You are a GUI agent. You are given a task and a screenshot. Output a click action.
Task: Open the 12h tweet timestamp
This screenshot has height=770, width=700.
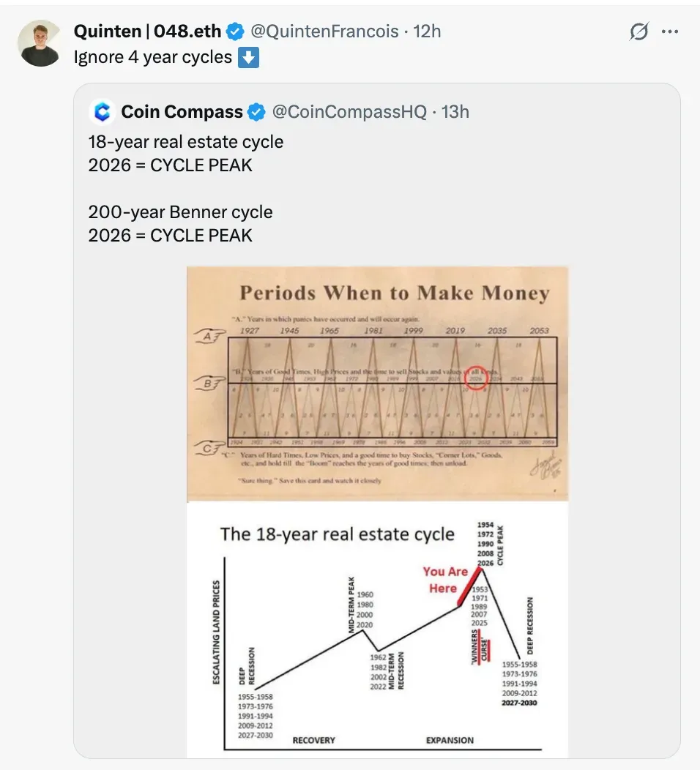428,31
